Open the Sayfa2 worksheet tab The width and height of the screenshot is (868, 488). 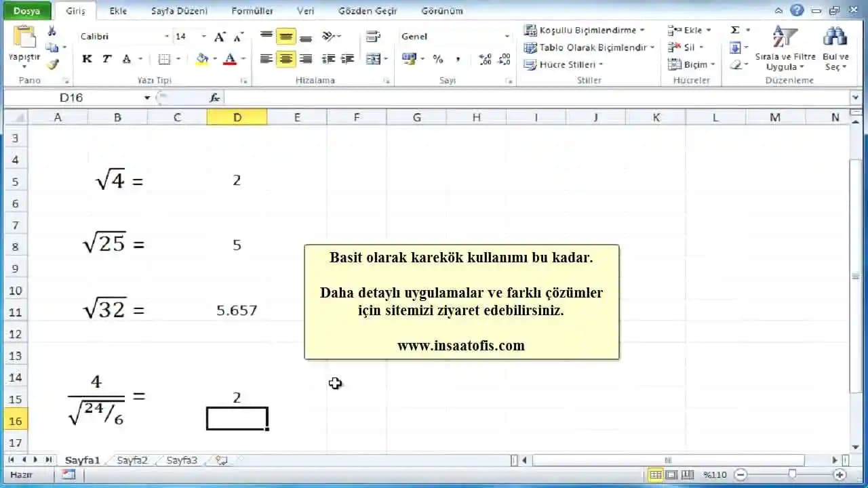coord(131,460)
